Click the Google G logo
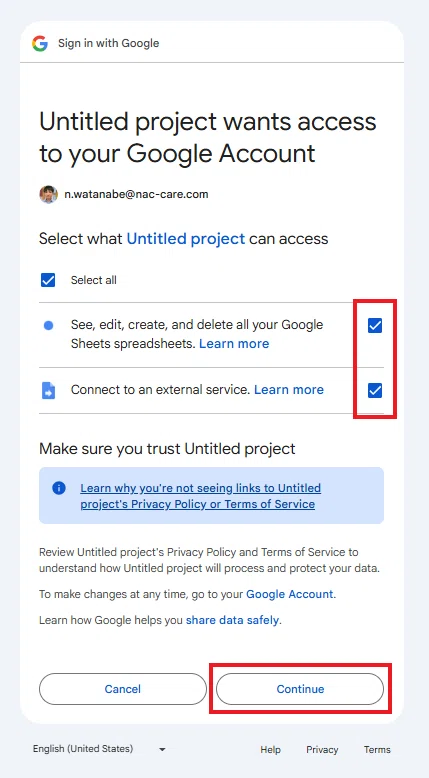 (40, 43)
